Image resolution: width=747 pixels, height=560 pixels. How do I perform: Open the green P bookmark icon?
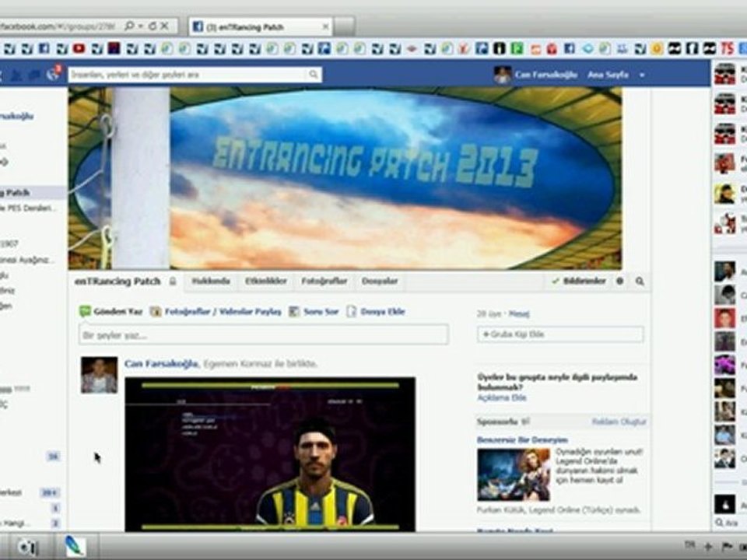(x=517, y=48)
